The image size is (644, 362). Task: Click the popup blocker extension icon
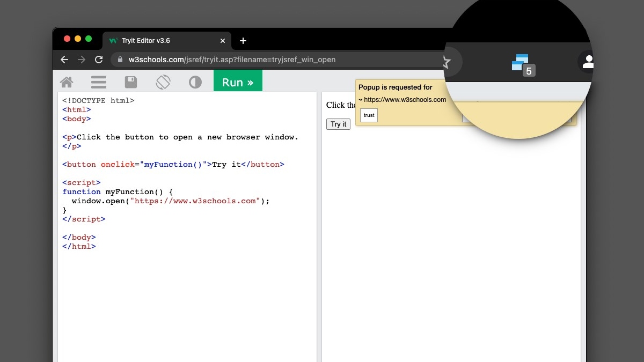point(521,64)
